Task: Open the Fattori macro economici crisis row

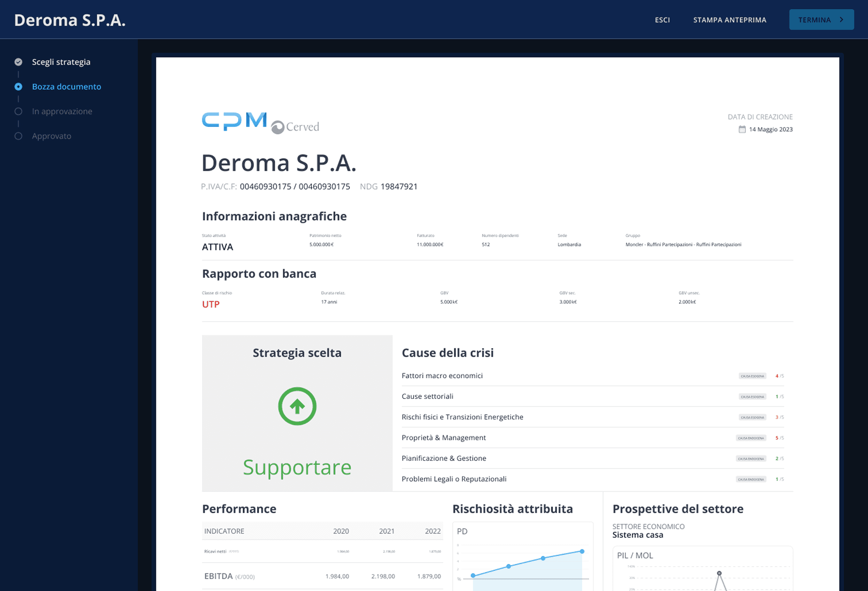Action: point(442,376)
